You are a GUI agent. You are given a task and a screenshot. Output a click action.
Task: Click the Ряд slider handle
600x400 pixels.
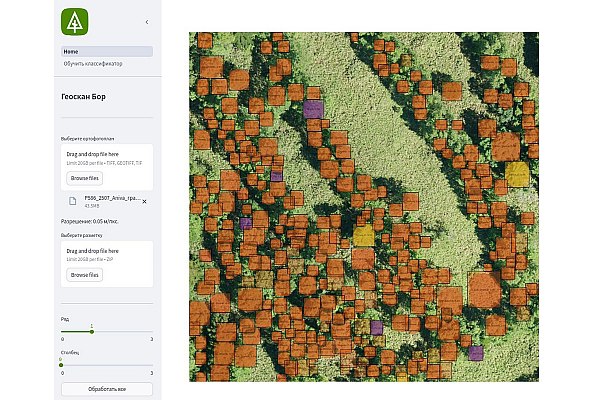click(92, 330)
